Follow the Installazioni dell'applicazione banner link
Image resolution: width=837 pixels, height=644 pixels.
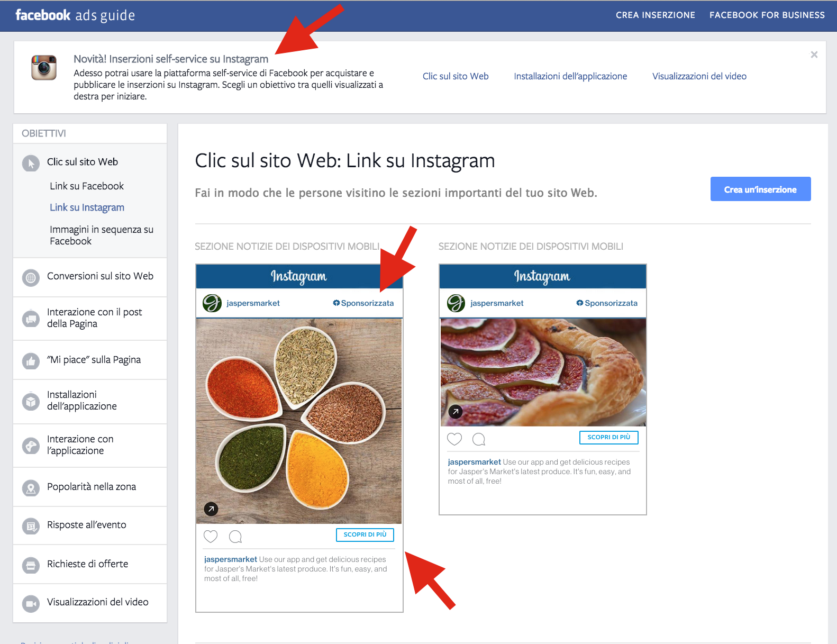pyautogui.click(x=570, y=76)
